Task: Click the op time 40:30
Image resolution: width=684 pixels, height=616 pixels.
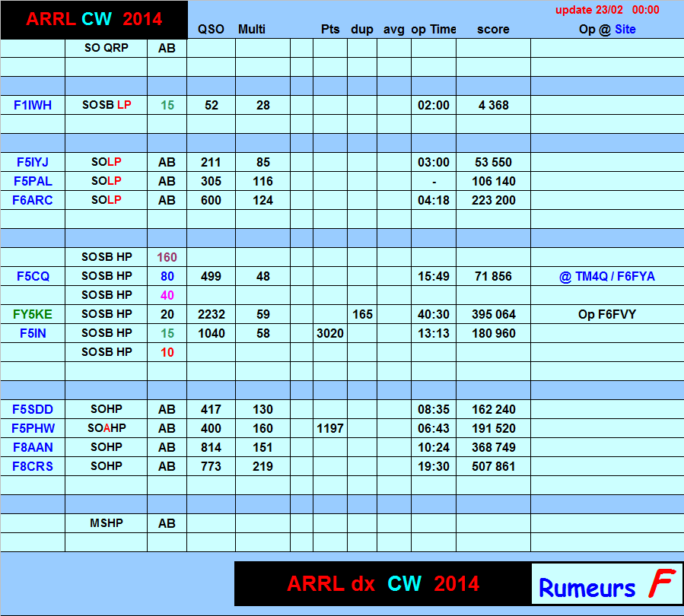Action: click(x=434, y=314)
